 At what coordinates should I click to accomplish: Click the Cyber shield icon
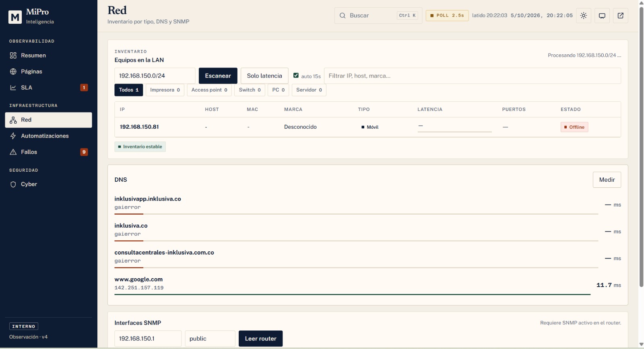pos(13,184)
